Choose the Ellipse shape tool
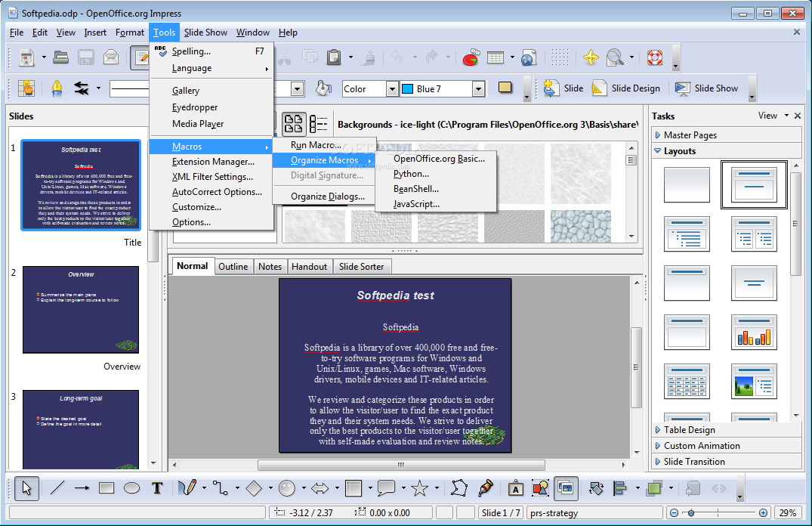The image size is (812, 526). tap(131, 488)
